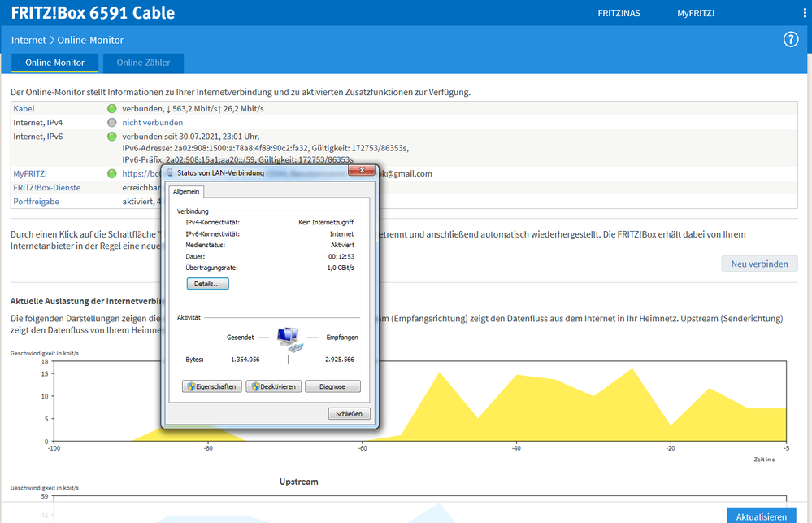This screenshot has height=523, width=812.
Task: Start Diagnose in the LAN dialog
Action: coord(332,386)
